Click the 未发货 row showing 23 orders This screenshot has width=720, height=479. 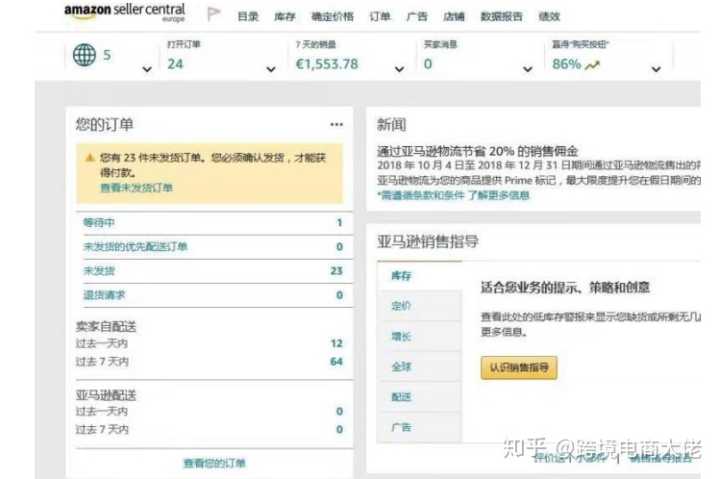coord(99,271)
